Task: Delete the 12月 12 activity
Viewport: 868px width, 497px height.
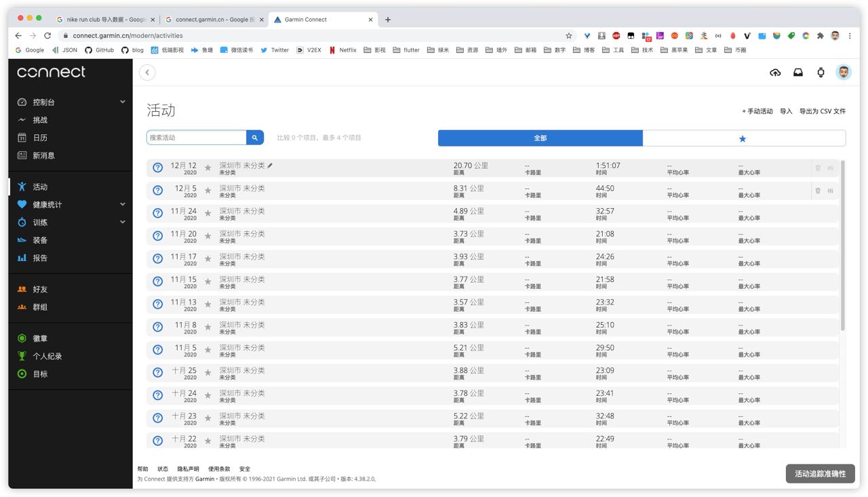Action: [x=818, y=168]
